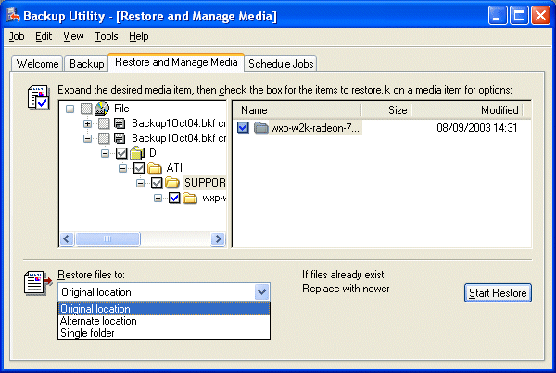The image size is (556, 373).
Task: Toggle checkbox of second Backup1Oct04.bkf entry
Action: tap(104, 138)
